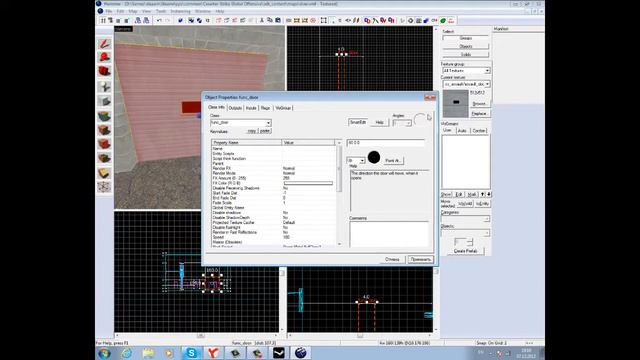Switch to the Flags tab
Screen dimensions: 640x360
point(265,108)
